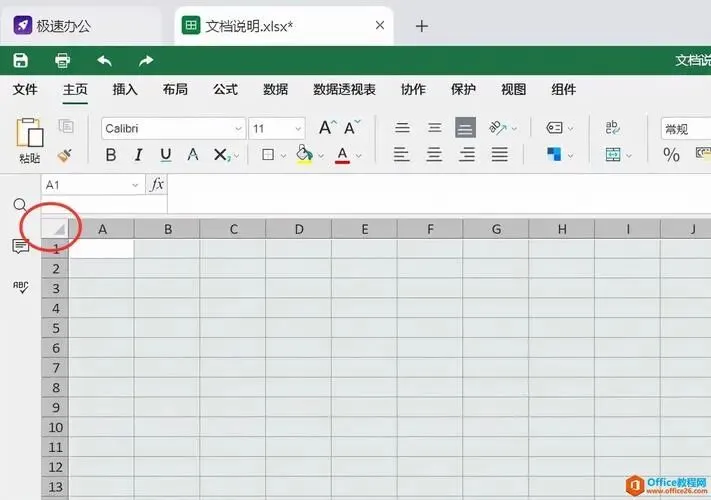Switch to the 公式 tab
Screen dimensions: 711x500
225,89
